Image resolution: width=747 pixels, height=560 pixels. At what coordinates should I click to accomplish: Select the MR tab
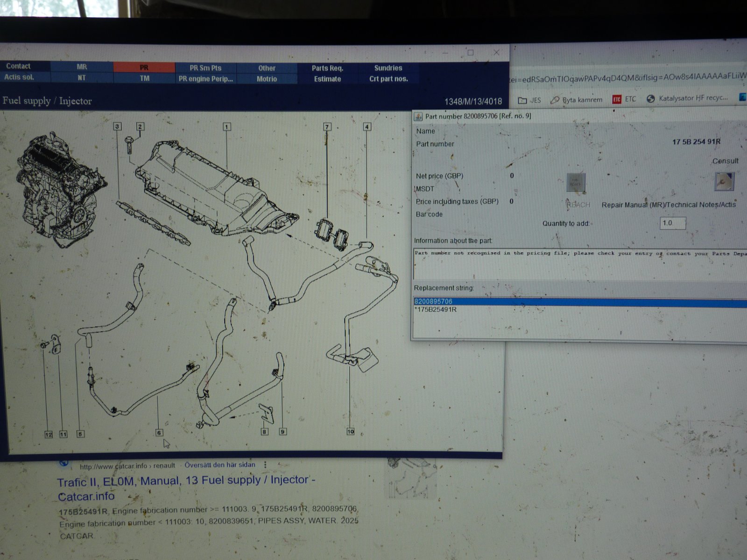[82, 67]
